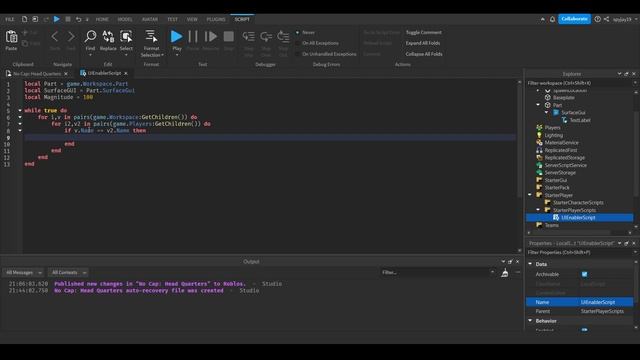The width and height of the screenshot is (640, 360).
Task: Collapse the StarterPlayer node in Explorer
Action: [530, 195]
